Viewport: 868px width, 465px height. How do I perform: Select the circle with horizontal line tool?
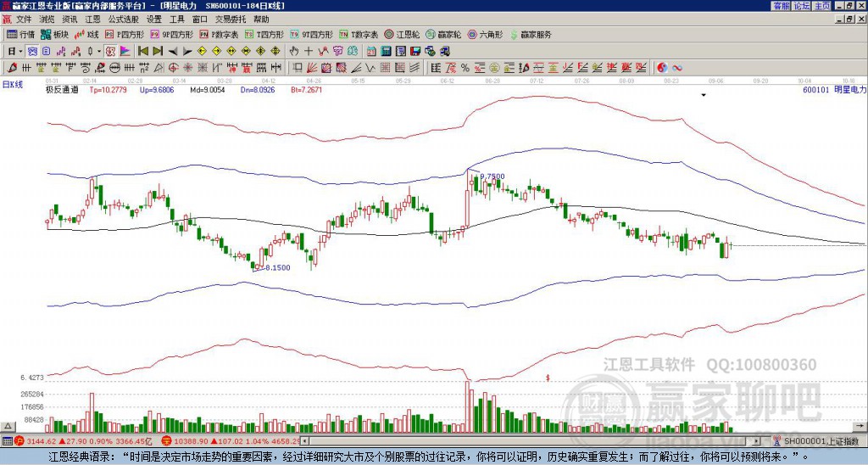114,68
